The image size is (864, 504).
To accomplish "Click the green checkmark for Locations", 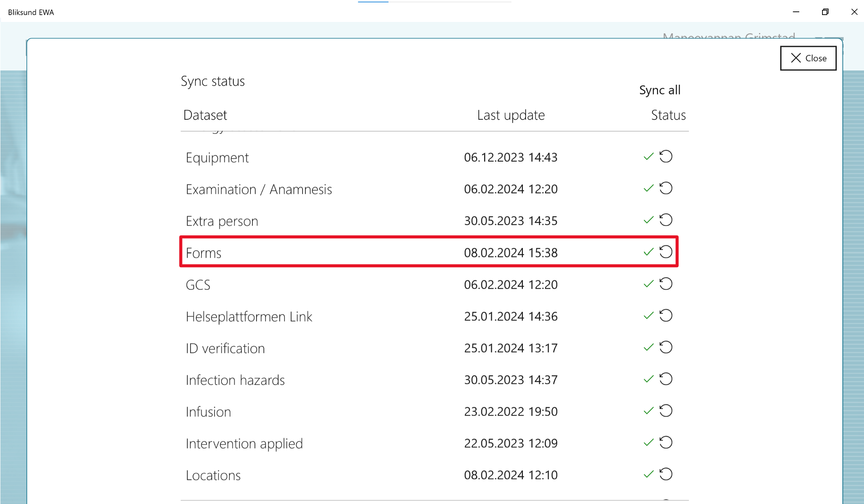I will 649,474.
